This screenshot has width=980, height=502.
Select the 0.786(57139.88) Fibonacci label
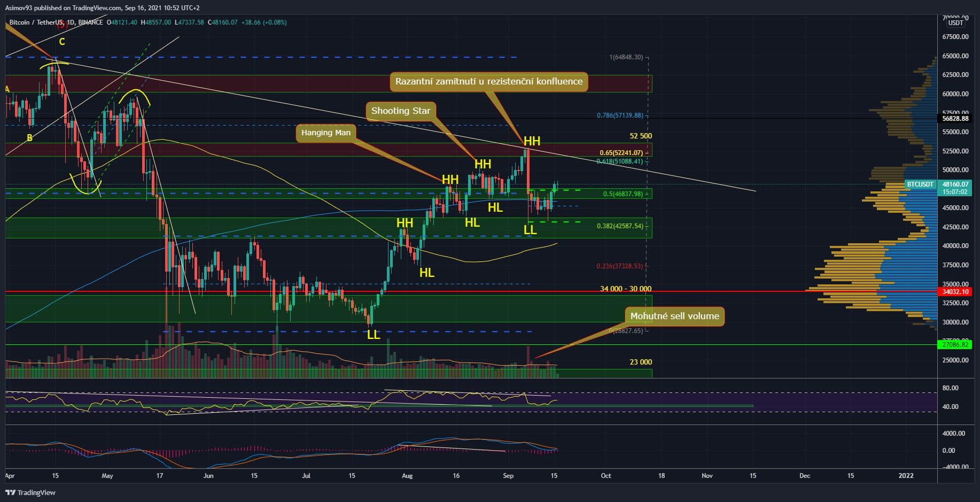coord(620,115)
